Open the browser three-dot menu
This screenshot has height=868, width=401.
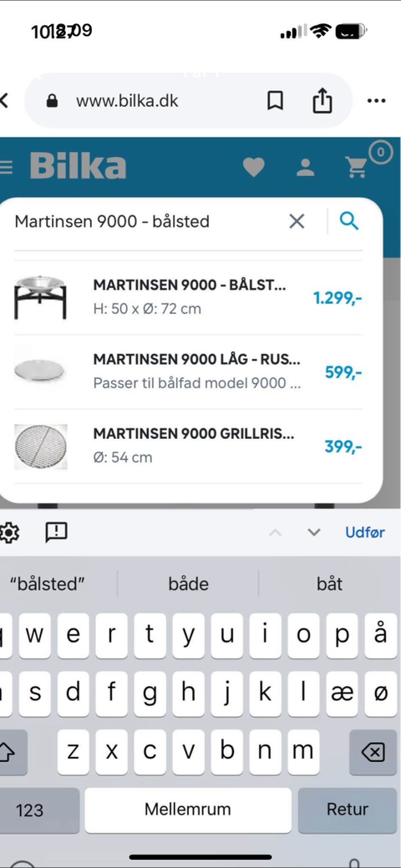(376, 101)
